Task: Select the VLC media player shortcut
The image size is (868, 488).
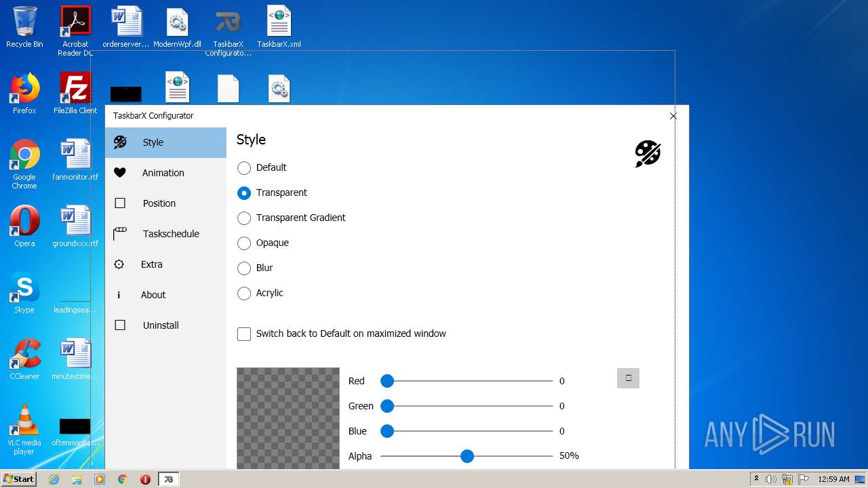Action: click(x=24, y=430)
